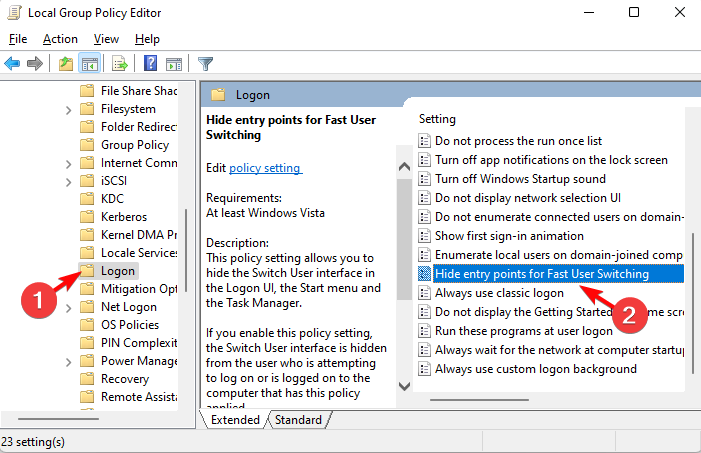Maximize the Local Group Policy Editor window
The image size is (701, 453).
pyautogui.click(x=634, y=12)
